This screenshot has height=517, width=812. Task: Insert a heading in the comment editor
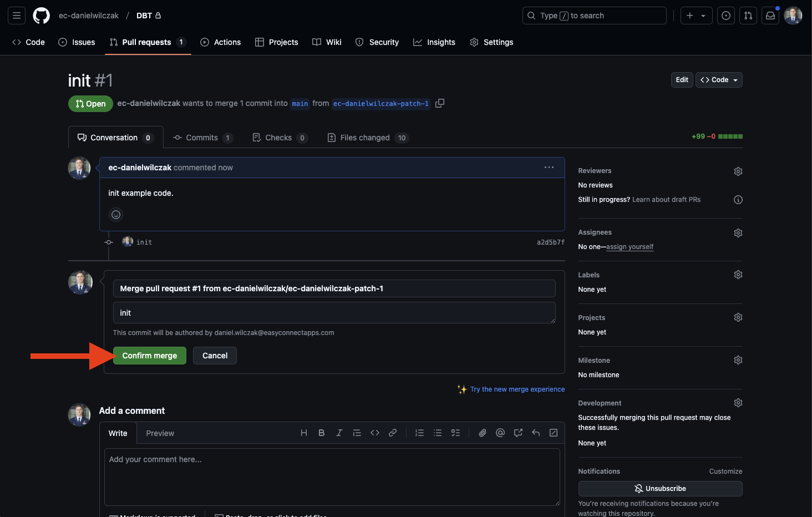(x=304, y=433)
